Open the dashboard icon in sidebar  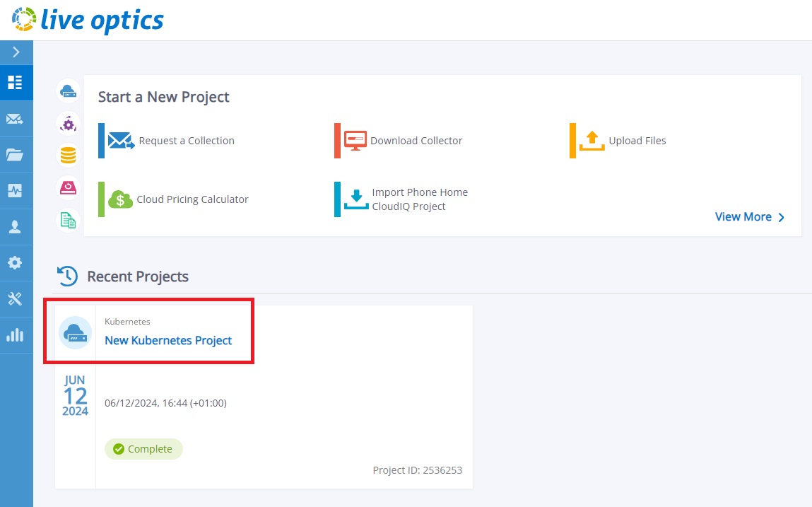coord(16,82)
